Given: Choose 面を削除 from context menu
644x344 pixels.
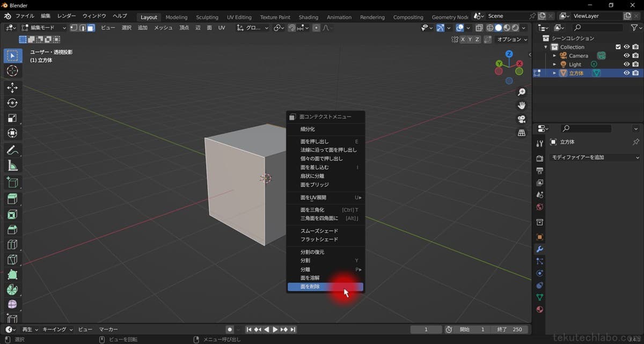Looking at the screenshot, I should [x=325, y=287].
